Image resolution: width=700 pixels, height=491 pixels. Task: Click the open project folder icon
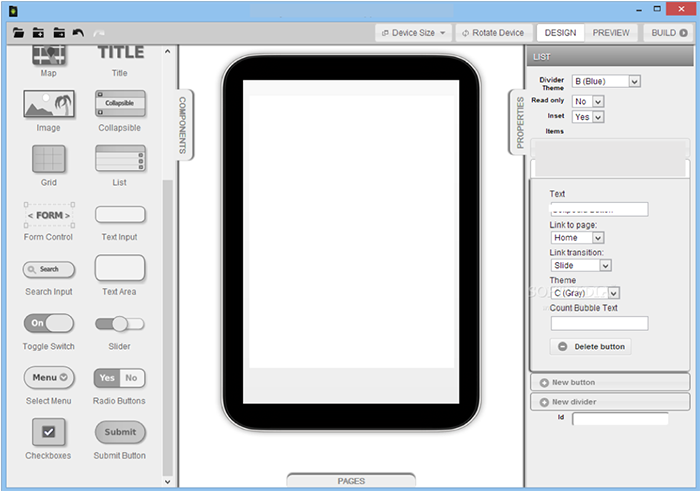click(x=19, y=33)
